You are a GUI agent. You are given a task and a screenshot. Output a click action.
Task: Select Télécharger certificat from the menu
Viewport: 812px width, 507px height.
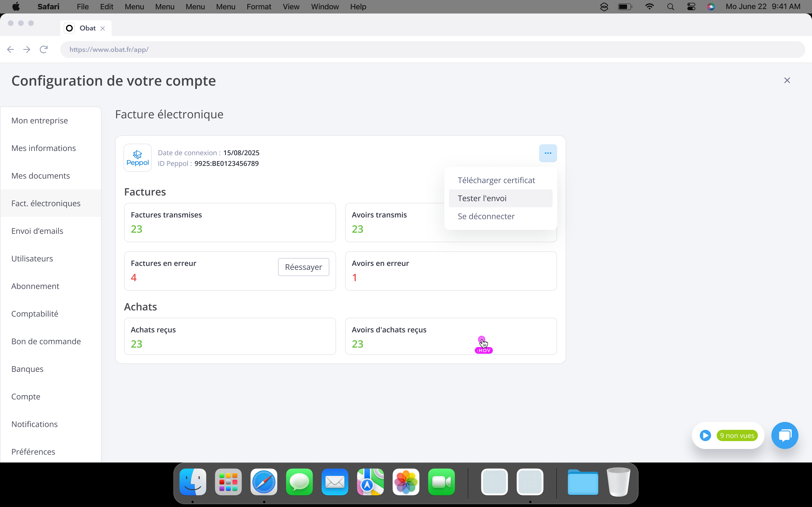point(496,180)
